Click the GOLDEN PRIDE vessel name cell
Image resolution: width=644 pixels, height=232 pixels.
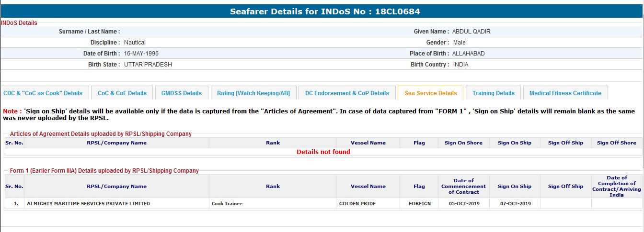pos(357,204)
